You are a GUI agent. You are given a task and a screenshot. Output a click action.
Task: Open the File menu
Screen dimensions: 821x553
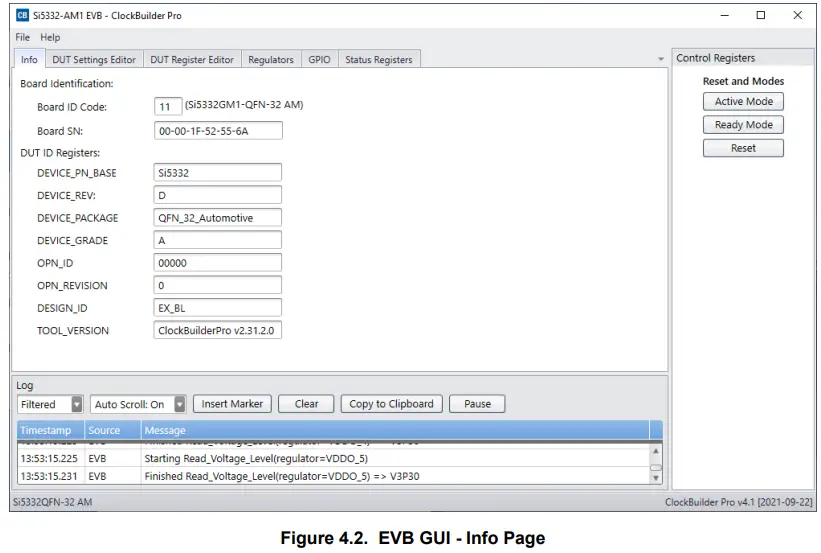[23, 37]
